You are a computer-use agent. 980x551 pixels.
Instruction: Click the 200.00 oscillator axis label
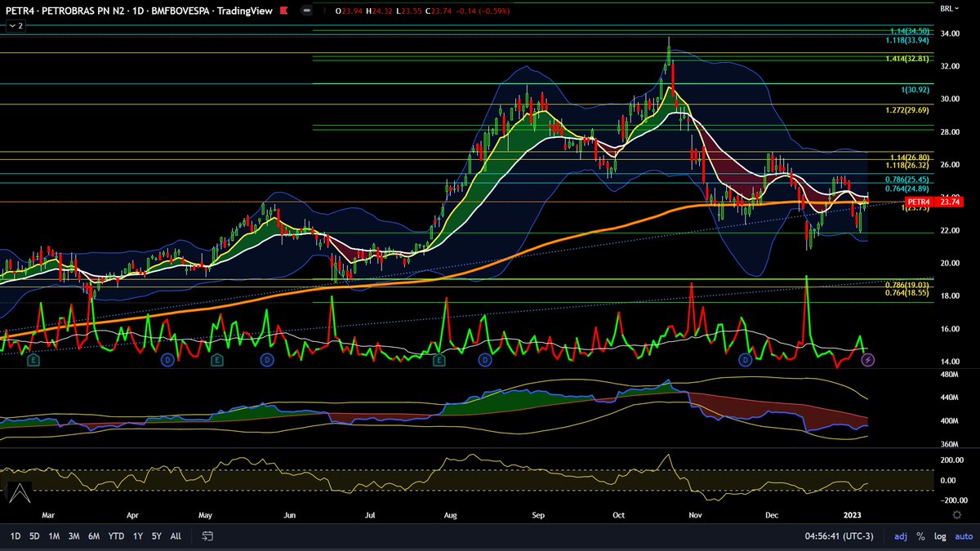point(952,460)
